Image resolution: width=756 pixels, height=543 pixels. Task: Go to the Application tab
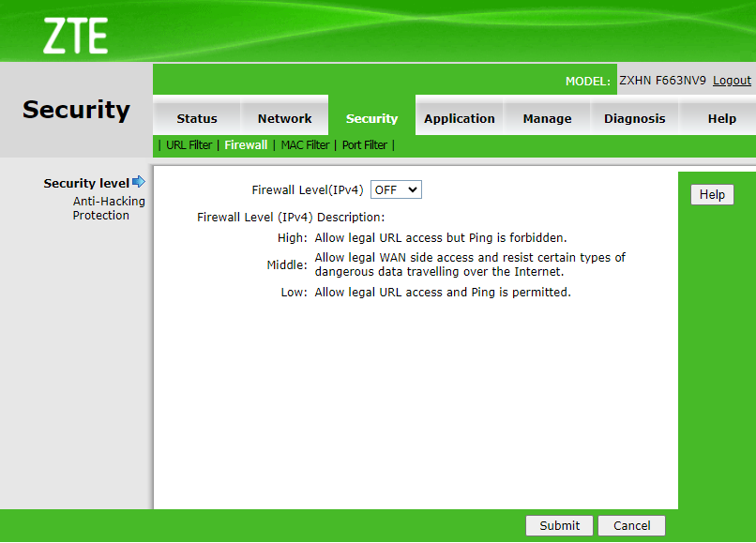point(459,118)
